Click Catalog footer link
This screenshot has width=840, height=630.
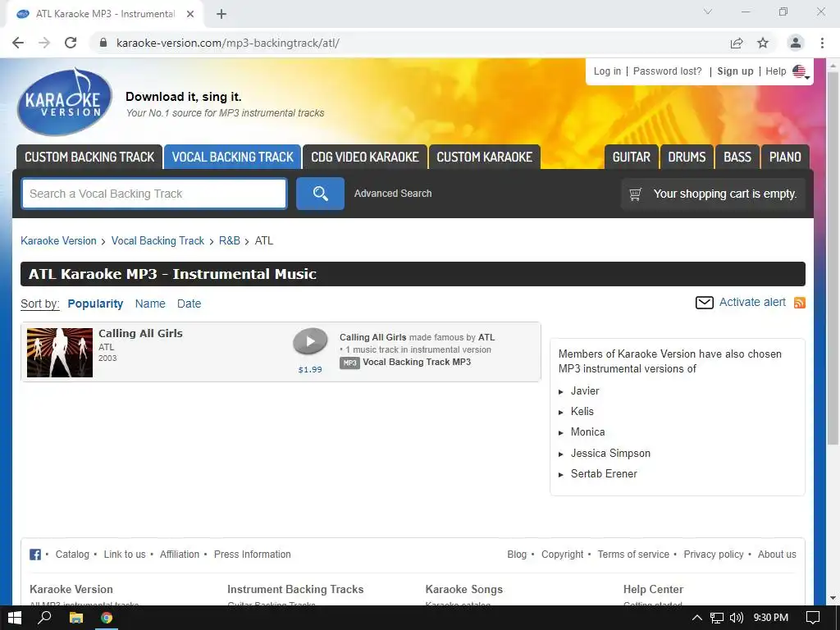(x=72, y=555)
